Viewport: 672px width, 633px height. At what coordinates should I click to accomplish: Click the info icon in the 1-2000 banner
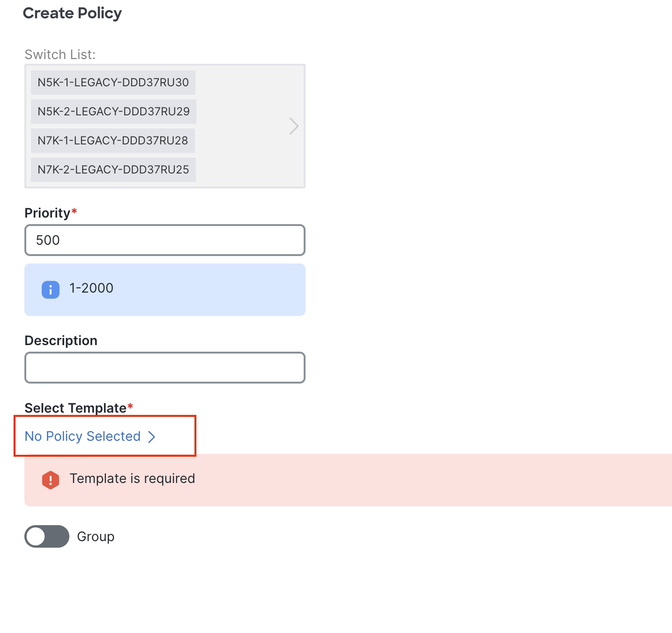(50, 289)
